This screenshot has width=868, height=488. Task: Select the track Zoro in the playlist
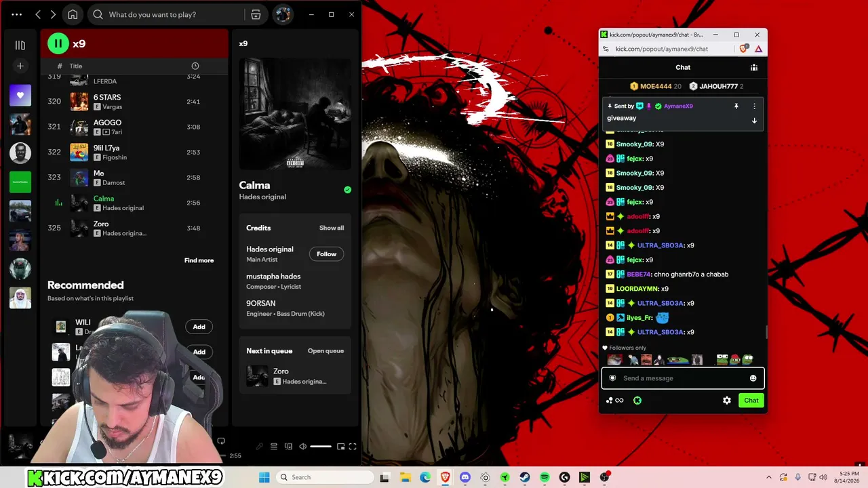134,228
